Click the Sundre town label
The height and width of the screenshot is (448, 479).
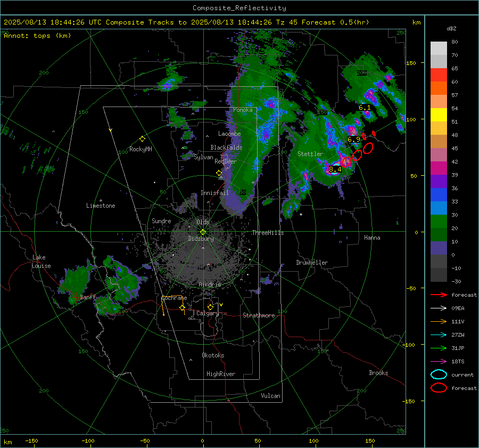[x=161, y=221]
